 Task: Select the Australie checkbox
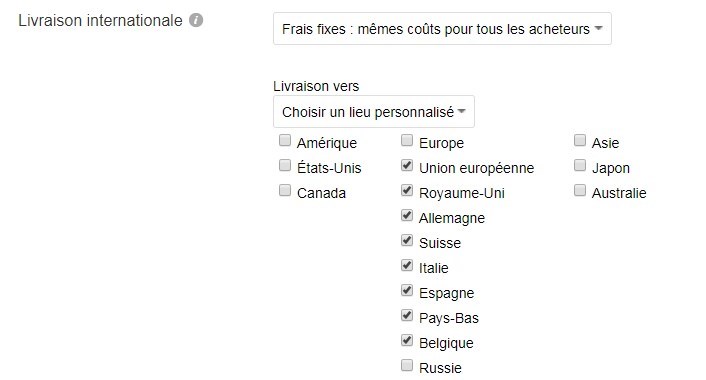(580, 190)
